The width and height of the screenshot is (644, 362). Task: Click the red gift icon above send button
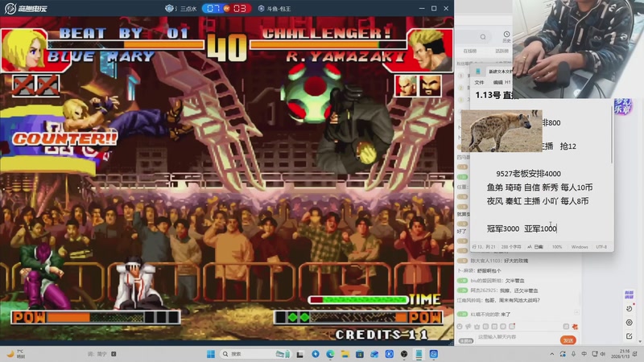tap(575, 327)
